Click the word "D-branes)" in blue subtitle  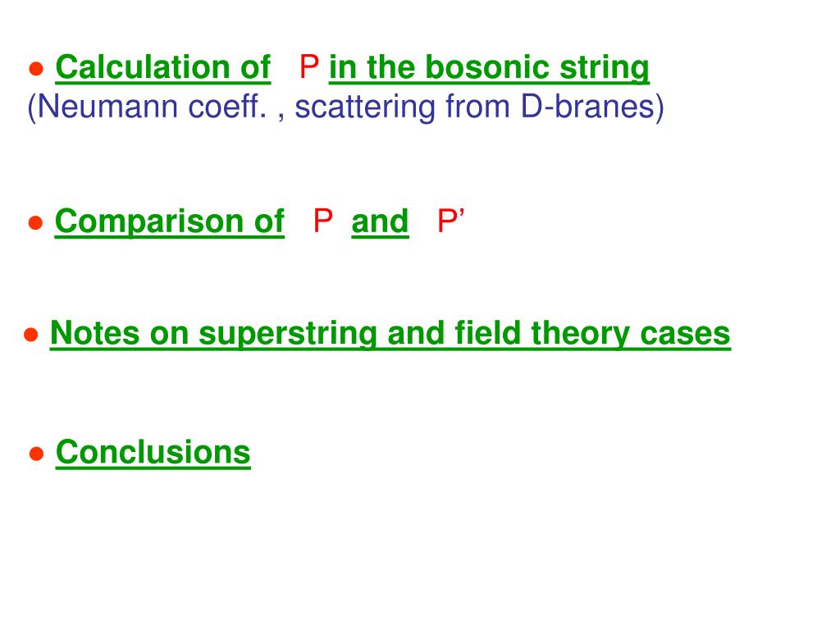coord(592,107)
